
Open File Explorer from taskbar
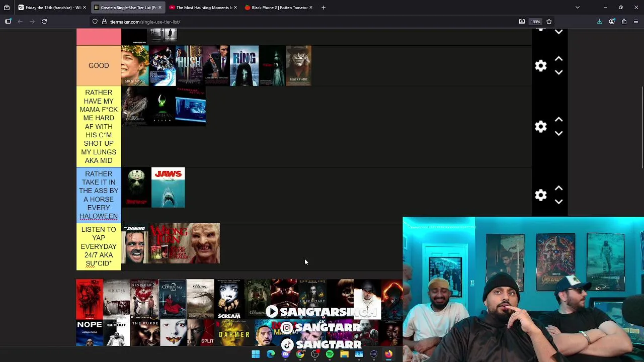(x=345, y=354)
